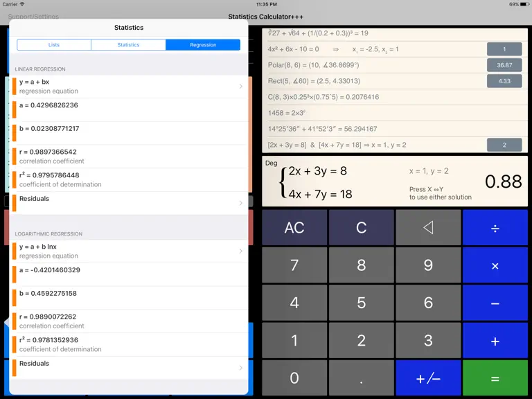Tap the plus operator key
The width and height of the screenshot is (532, 399).
click(x=495, y=340)
